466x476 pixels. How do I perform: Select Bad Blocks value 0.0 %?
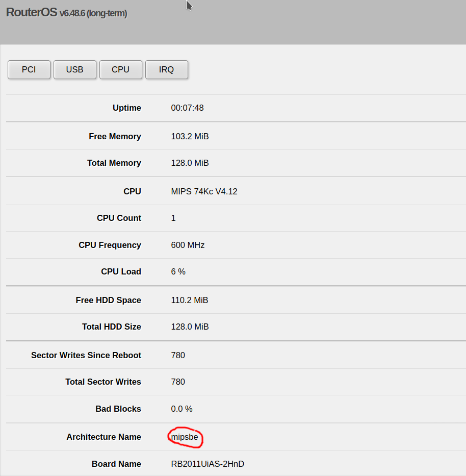click(182, 409)
